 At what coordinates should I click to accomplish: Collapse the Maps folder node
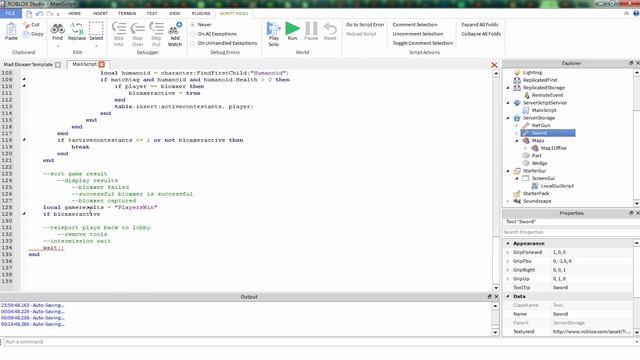pos(517,140)
